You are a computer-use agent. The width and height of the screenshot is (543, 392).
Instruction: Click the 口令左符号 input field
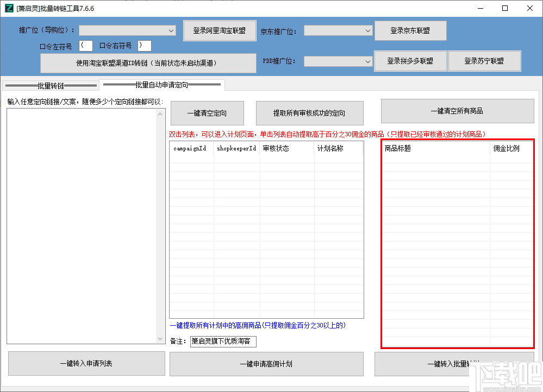[85, 46]
